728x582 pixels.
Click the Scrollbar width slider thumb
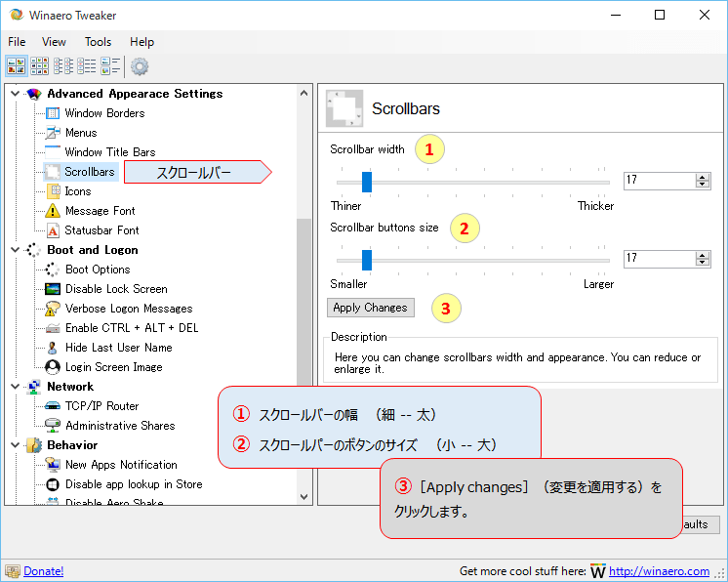[x=367, y=182]
